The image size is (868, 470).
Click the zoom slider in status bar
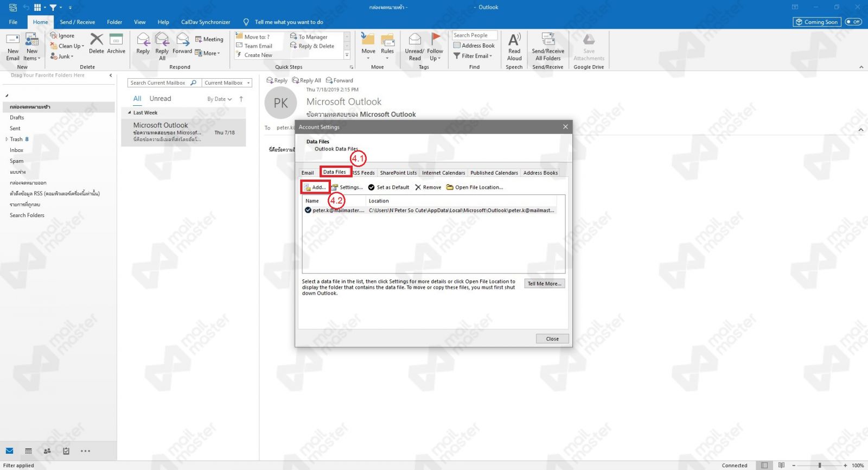point(819,466)
